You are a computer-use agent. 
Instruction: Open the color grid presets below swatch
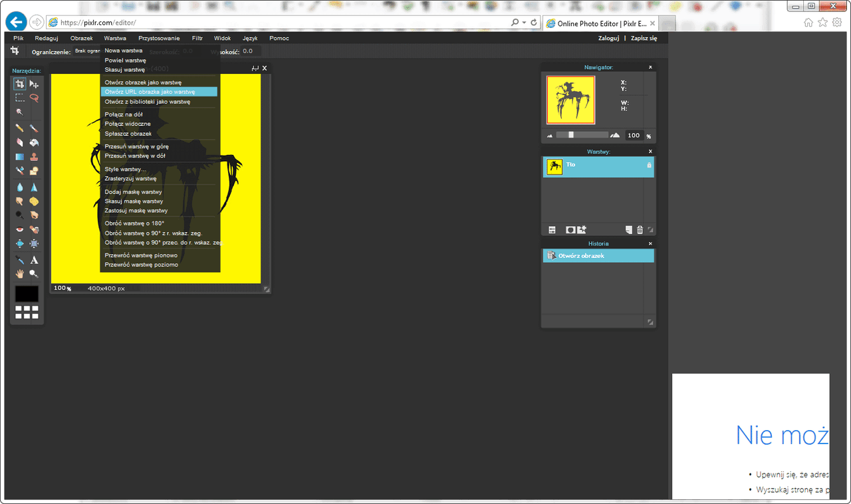[x=27, y=313]
